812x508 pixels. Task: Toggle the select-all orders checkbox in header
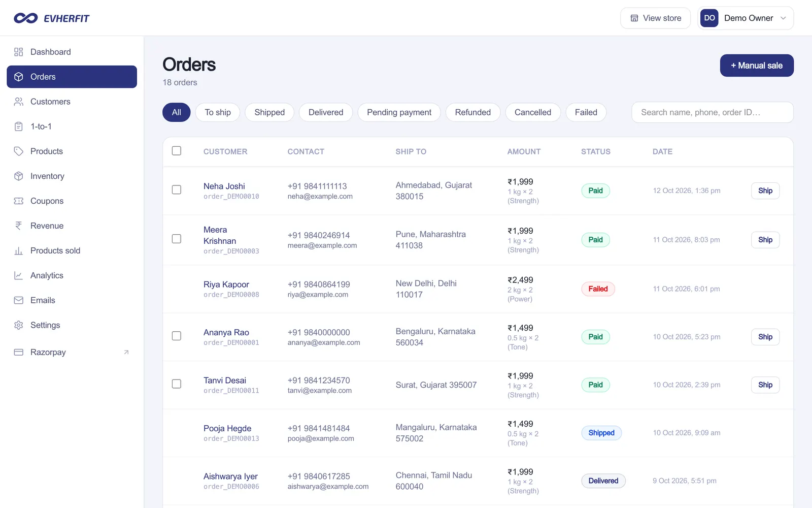click(177, 151)
